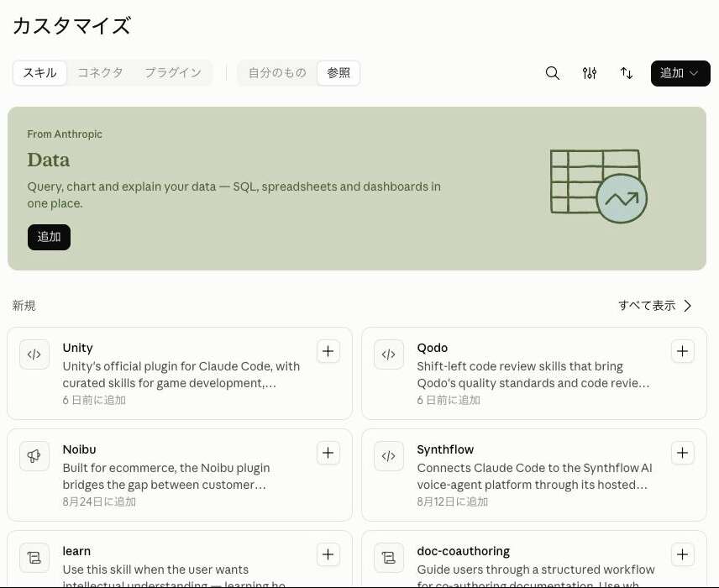The width and height of the screenshot is (719, 588).
Task: Open the Synthflow skill title
Action: tap(445, 449)
